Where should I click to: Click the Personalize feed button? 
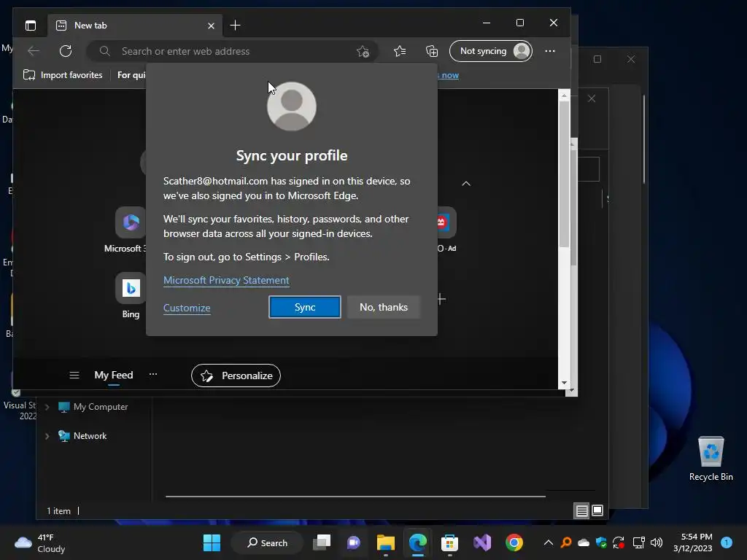pos(236,376)
